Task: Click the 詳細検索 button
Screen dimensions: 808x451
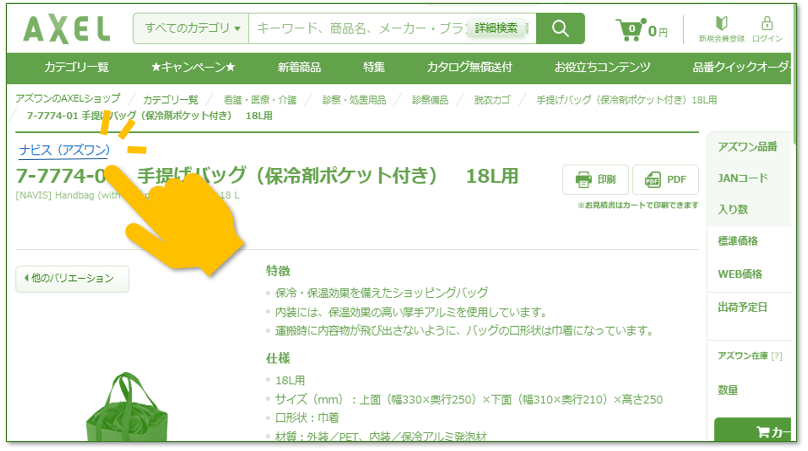Action: [x=496, y=28]
